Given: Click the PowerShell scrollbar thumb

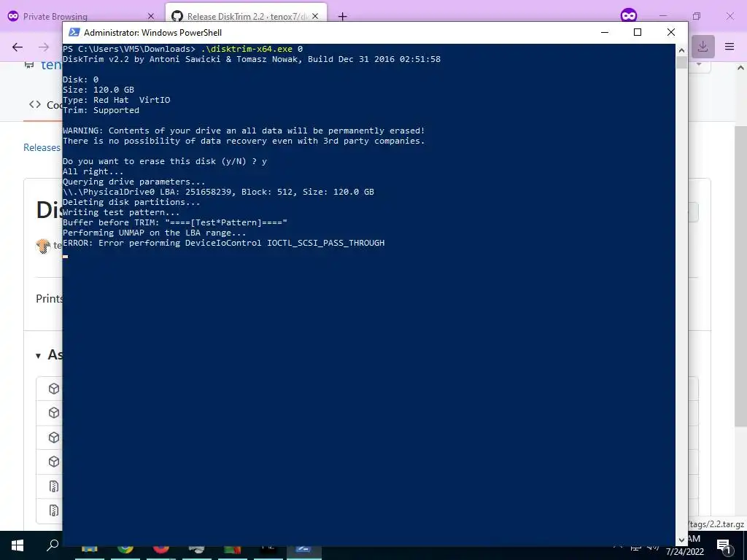Looking at the screenshot, I should click(681, 63).
